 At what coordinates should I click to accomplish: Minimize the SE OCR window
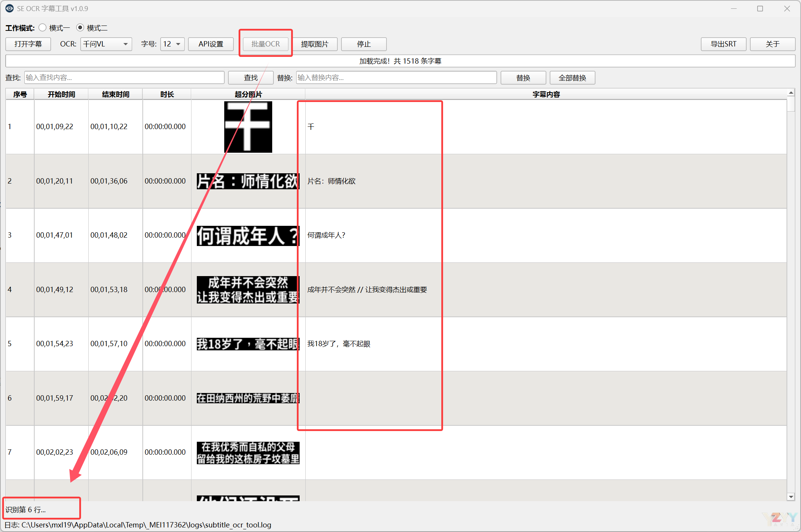734,8
